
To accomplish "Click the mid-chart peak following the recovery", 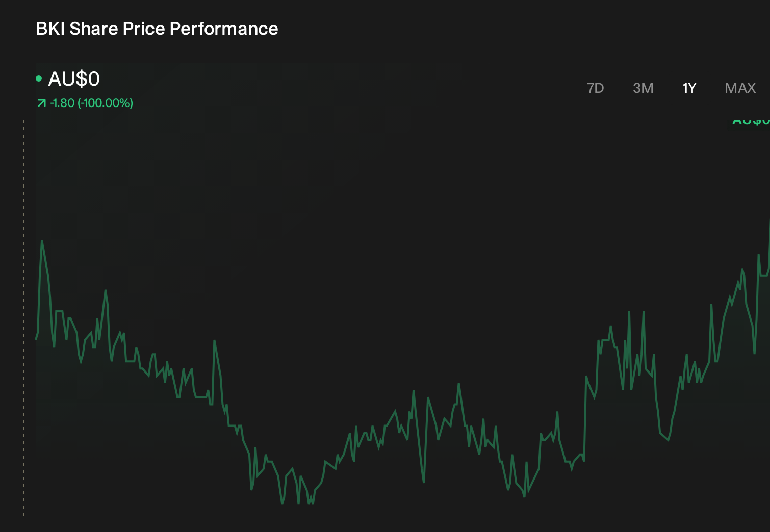I will [459, 385].
